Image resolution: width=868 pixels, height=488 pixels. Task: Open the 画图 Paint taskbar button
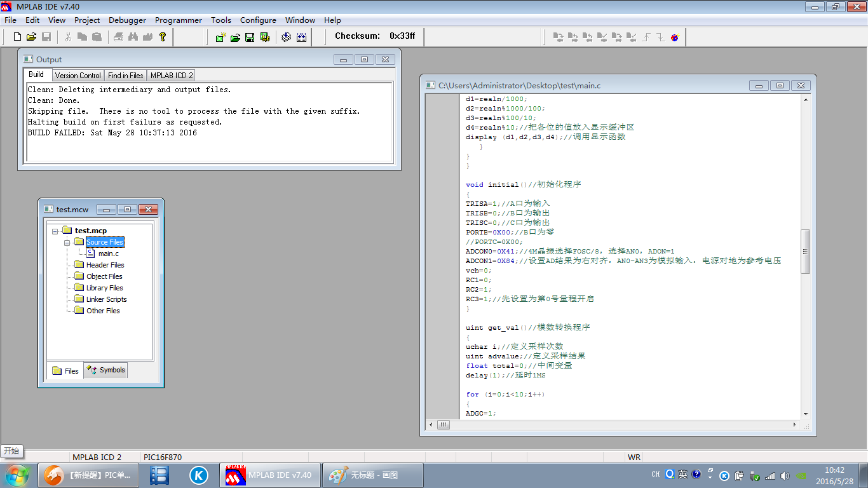point(372,475)
